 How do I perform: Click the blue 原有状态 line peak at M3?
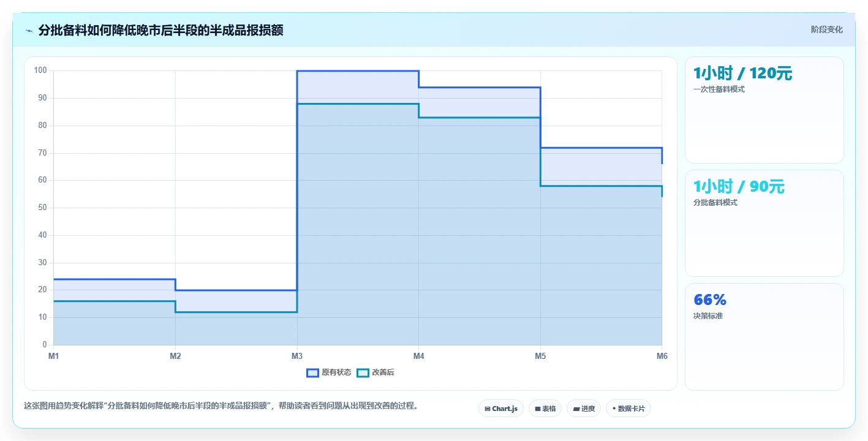(x=297, y=71)
